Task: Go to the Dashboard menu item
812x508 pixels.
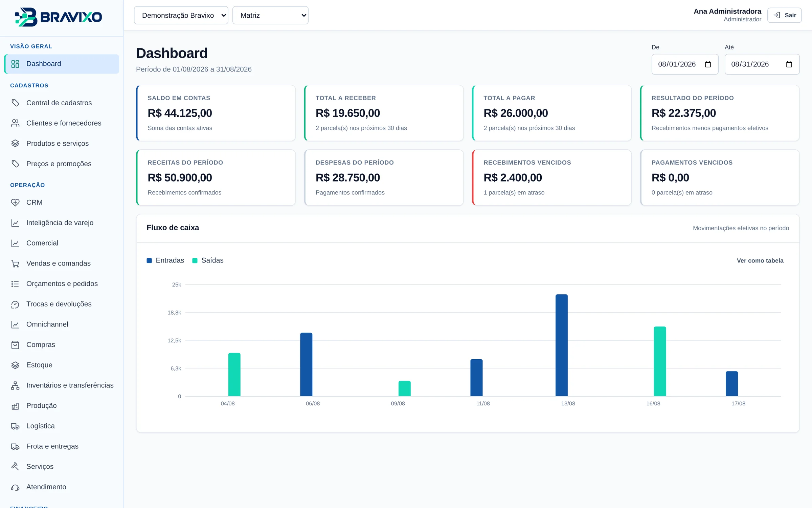Action: pyautogui.click(x=62, y=64)
